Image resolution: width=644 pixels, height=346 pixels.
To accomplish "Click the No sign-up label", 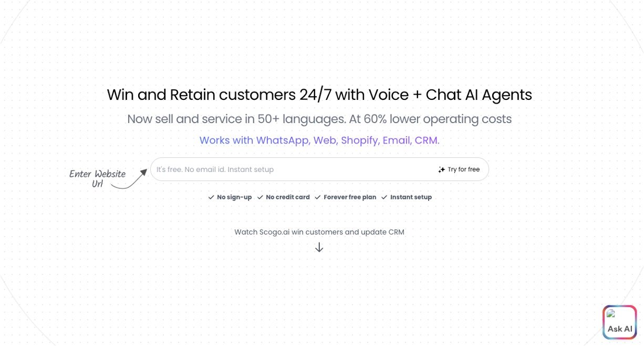I will click(x=234, y=197).
